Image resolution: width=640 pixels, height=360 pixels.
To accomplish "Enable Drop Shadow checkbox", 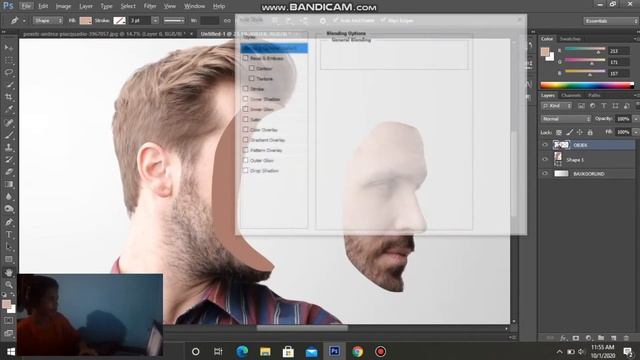I will tap(246, 170).
